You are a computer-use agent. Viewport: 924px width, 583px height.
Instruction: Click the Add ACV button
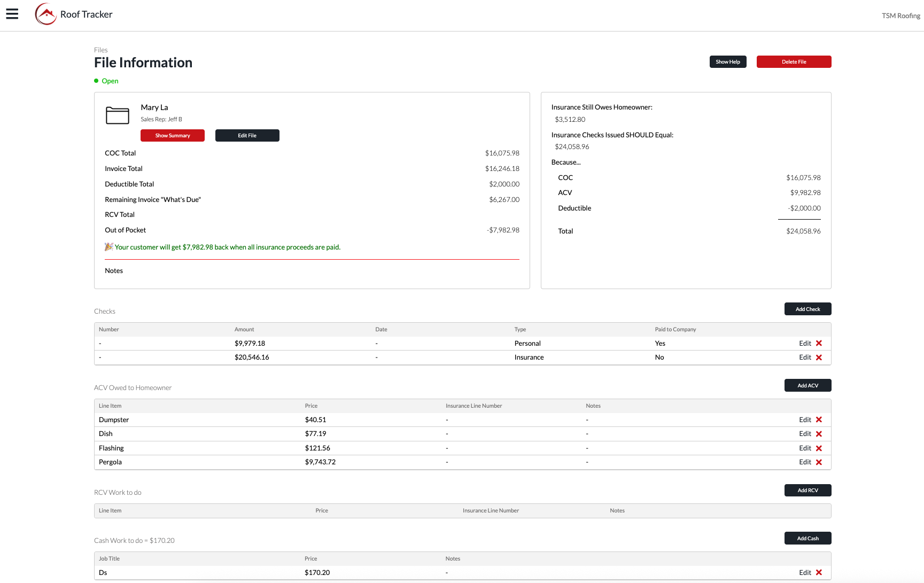click(807, 386)
